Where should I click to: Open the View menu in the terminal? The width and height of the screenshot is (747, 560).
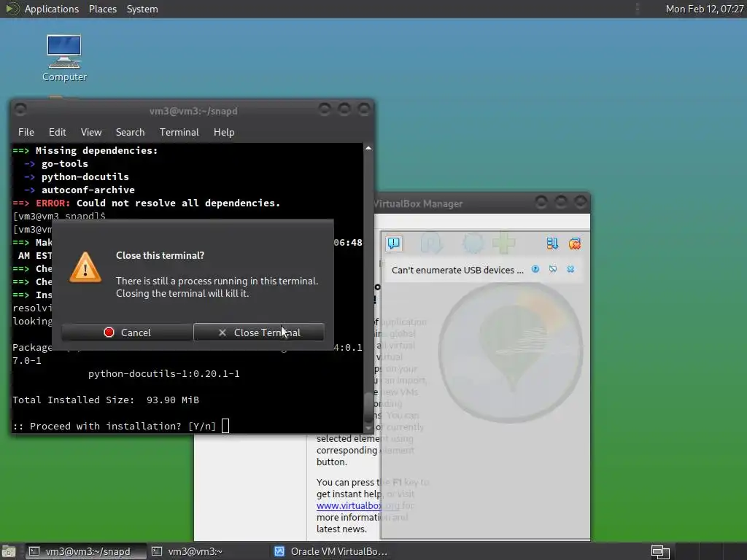click(x=91, y=132)
